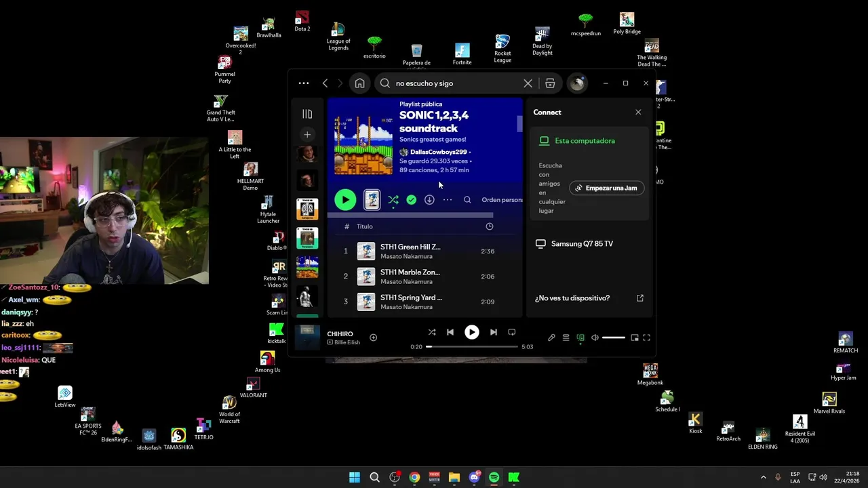The width and height of the screenshot is (868, 488).
Task: Click the duration clock column header
Action: click(x=490, y=226)
